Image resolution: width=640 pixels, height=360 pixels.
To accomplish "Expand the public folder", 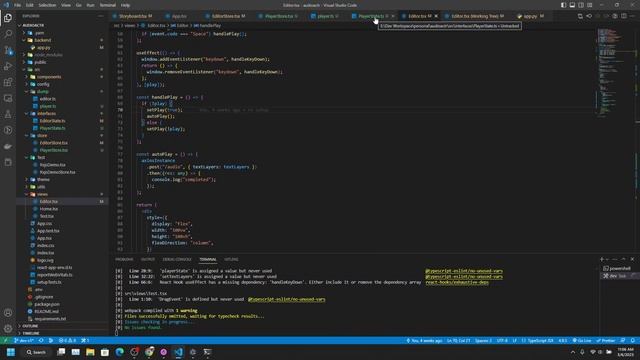I will [62, 62].
